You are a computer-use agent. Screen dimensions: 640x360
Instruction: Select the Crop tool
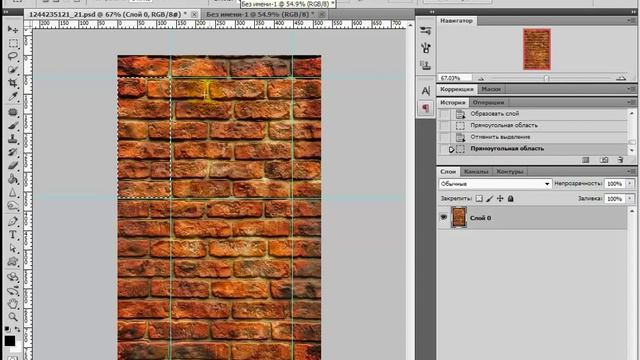13,83
